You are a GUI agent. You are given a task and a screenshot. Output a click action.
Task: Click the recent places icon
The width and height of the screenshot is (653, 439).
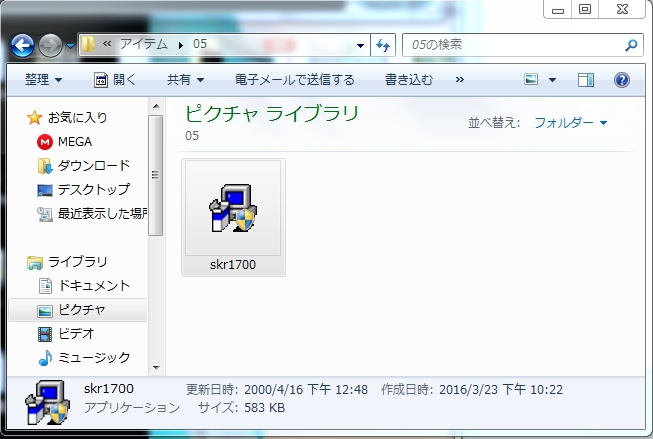[x=45, y=214]
